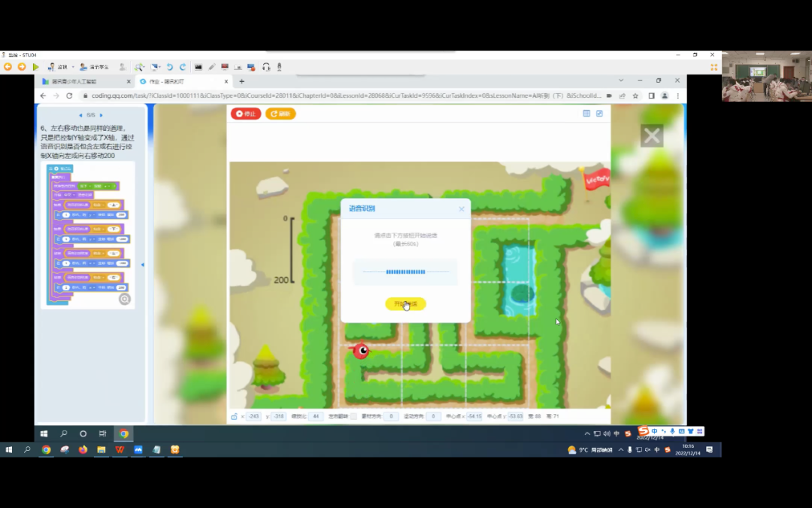
Task: Reload the page with browser refresh icon
Action: pos(69,96)
